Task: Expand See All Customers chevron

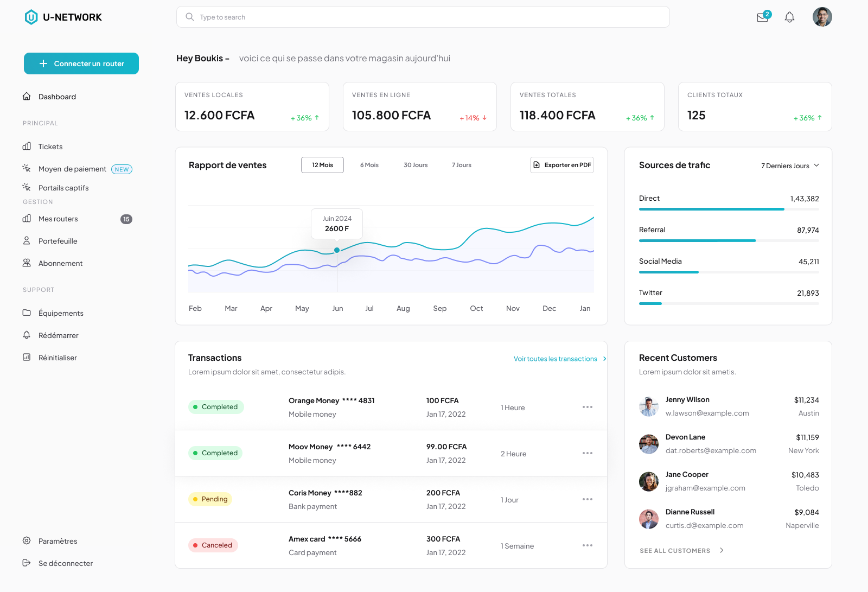Action: click(722, 550)
